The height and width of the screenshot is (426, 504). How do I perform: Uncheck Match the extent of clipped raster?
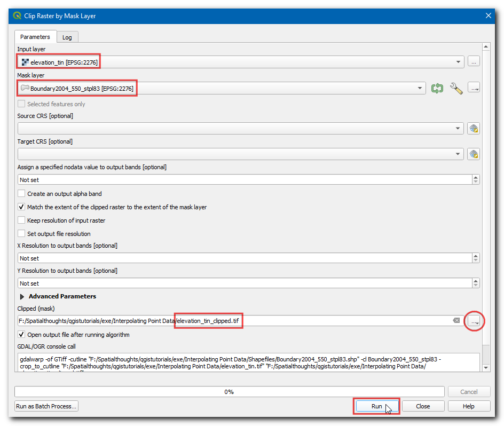pos(22,207)
